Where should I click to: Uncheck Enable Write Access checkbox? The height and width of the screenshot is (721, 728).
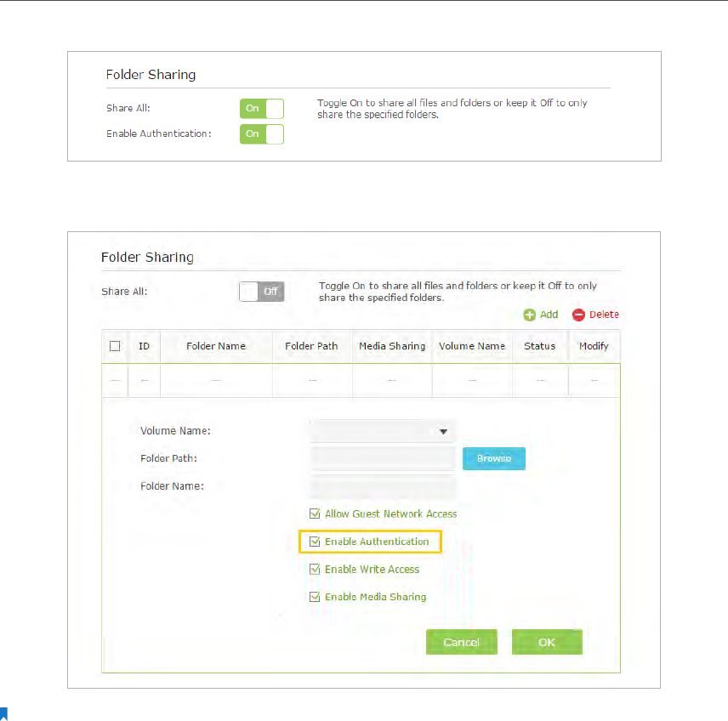pos(315,569)
